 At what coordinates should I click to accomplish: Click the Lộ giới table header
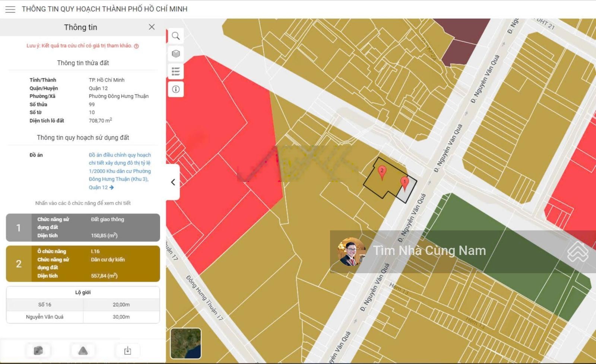(x=83, y=292)
